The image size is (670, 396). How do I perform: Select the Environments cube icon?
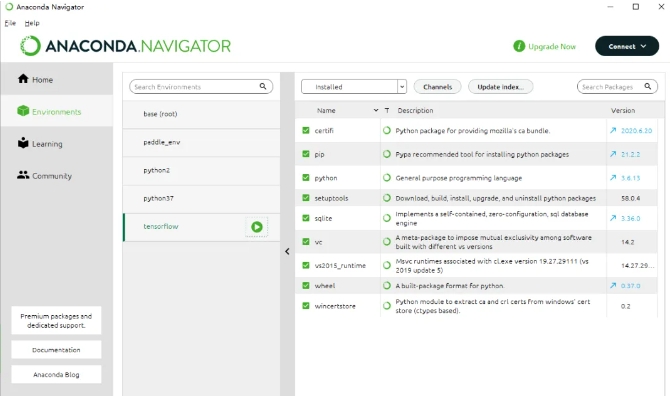23,111
